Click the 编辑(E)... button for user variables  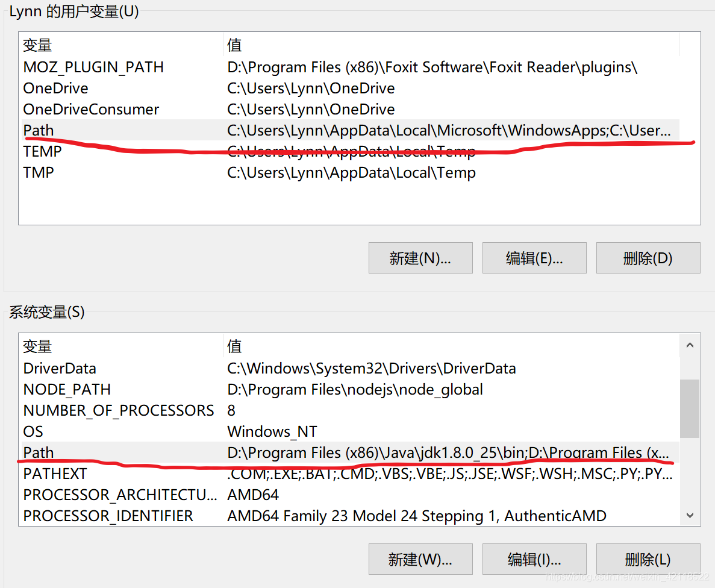tap(534, 258)
